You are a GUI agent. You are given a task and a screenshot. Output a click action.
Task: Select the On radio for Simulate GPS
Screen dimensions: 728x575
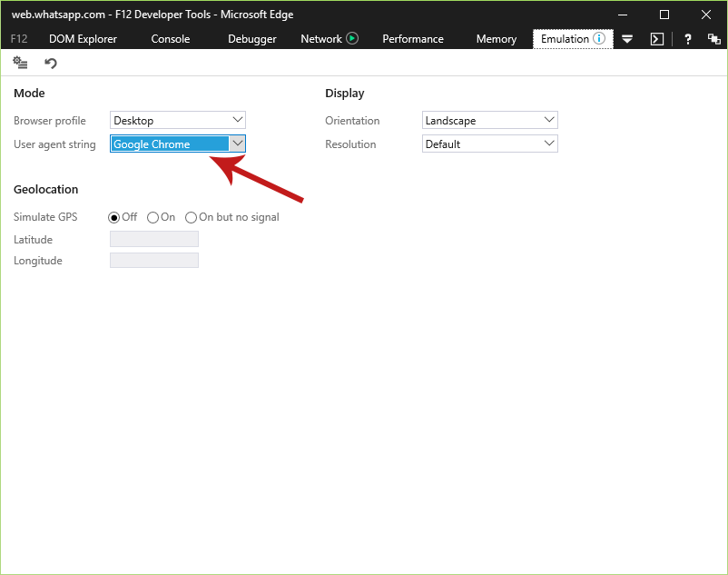click(x=152, y=217)
